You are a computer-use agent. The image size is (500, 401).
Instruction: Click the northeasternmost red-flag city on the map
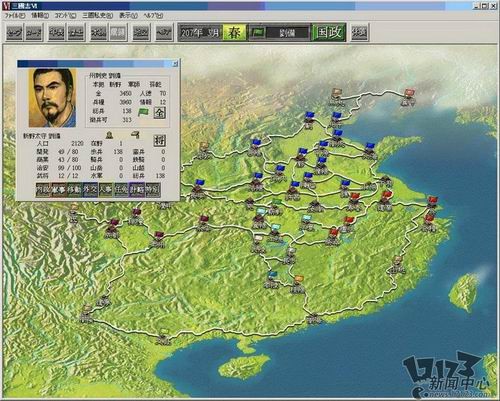click(409, 97)
